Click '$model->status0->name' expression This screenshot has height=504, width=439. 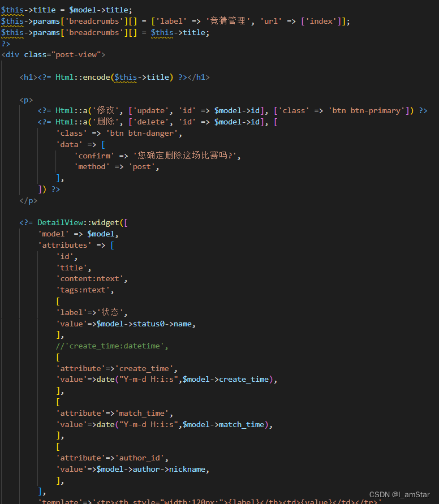(144, 324)
